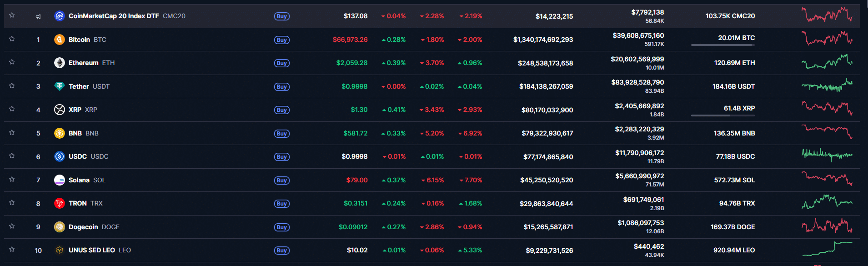Click the Solana coin logo icon

tap(59, 180)
